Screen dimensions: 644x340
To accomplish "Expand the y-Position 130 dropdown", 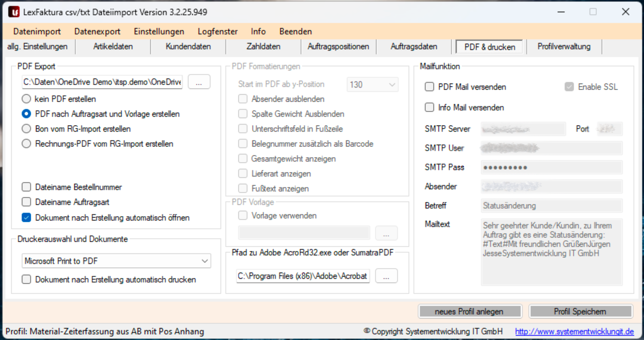I will pos(392,85).
